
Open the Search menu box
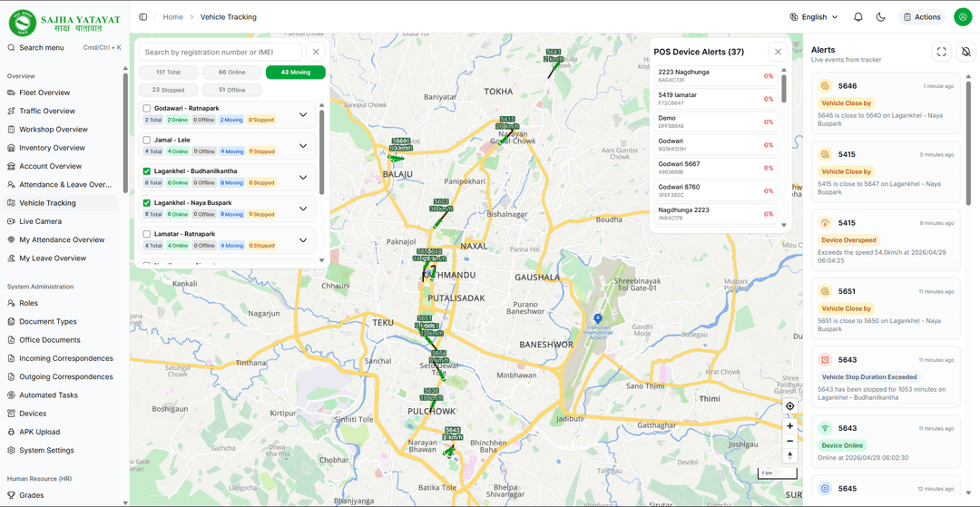64,47
